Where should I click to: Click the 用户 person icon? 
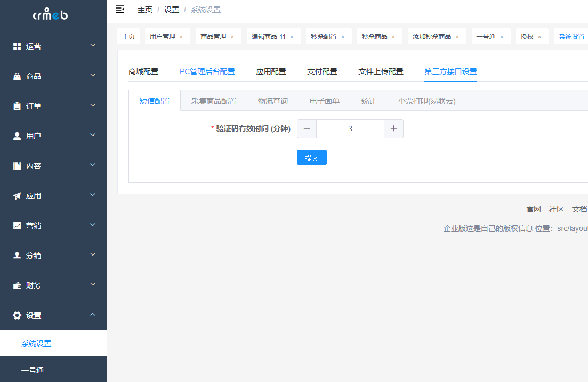(17, 136)
